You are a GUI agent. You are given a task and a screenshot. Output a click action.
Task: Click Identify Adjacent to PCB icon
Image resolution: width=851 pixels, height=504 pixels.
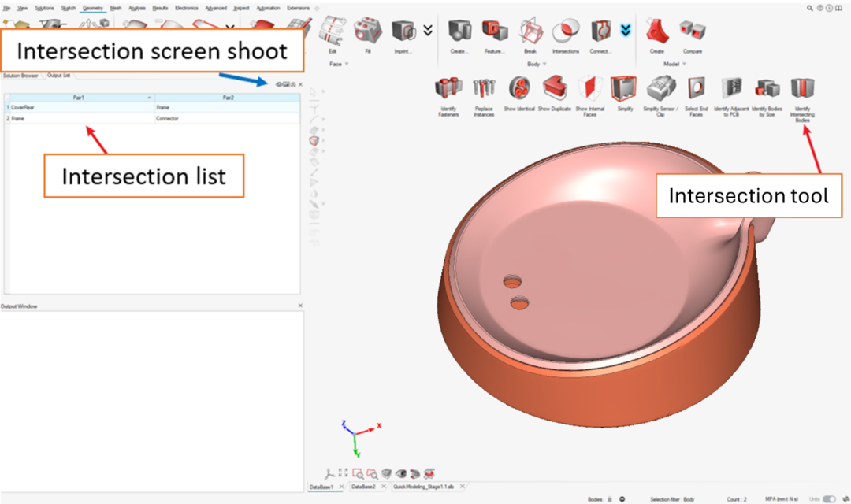coord(732,88)
